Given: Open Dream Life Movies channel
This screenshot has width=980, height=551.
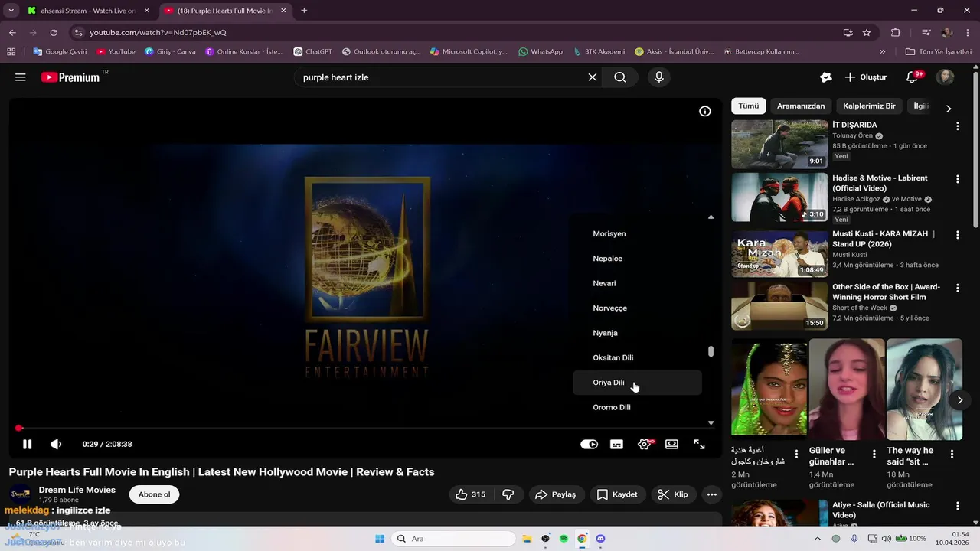Looking at the screenshot, I should pyautogui.click(x=77, y=490).
